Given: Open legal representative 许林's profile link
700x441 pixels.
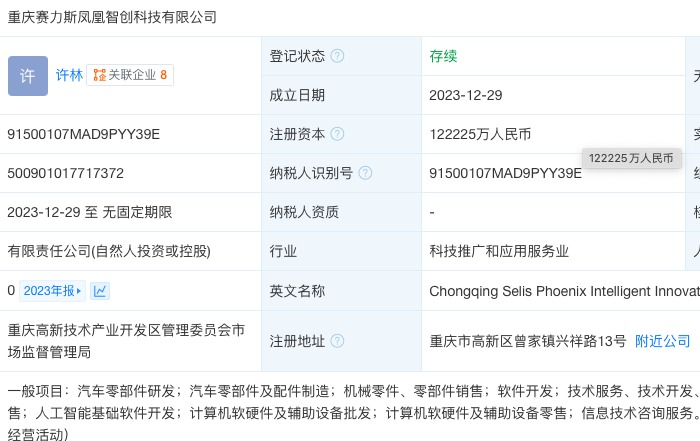Looking at the screenshot, I should point(69,75).
